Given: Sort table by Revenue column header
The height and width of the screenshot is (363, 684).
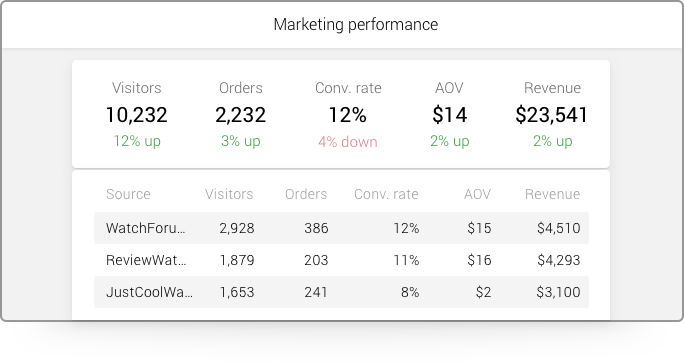Looking at the screenshot, I should [552, 194].
